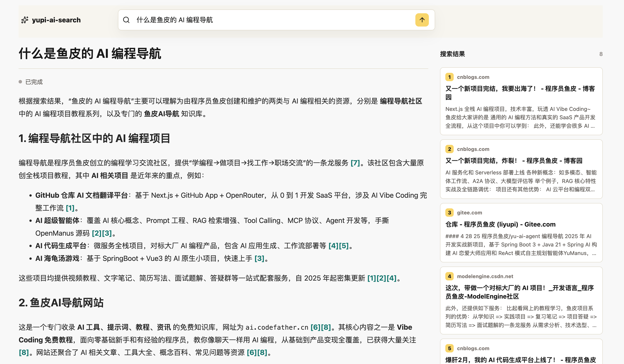Click the modelengine.csdn.net domain label

click(x=485, y=276)
